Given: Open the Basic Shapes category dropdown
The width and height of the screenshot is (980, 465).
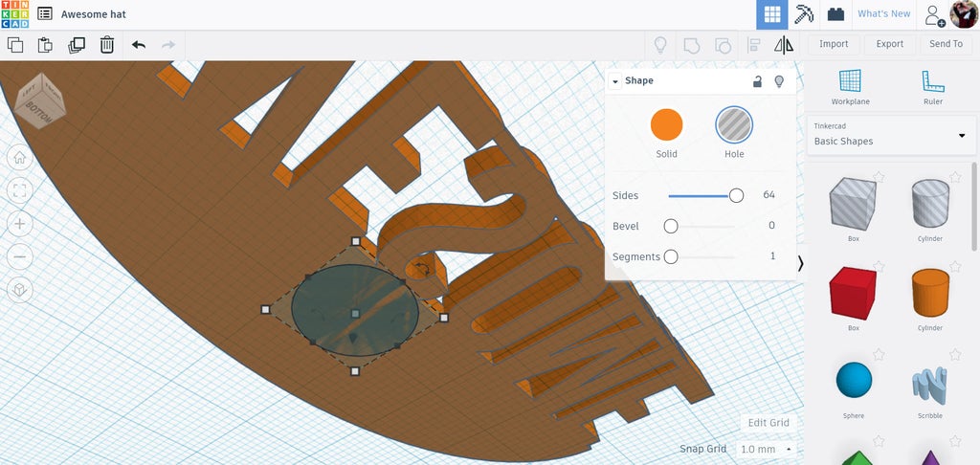Looking at the screenshot, I should click(x=891, y=135).
